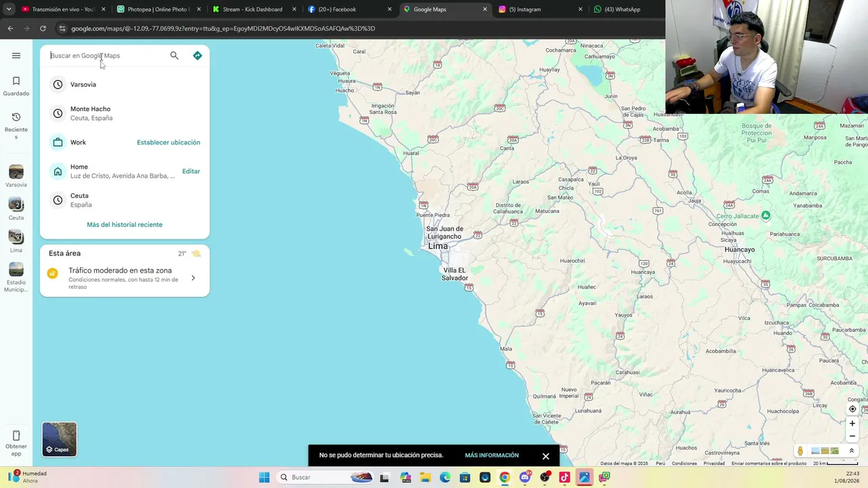The image size is (868, 488).
Task: Click the Work briefcase icon
Action: (58, 142)
